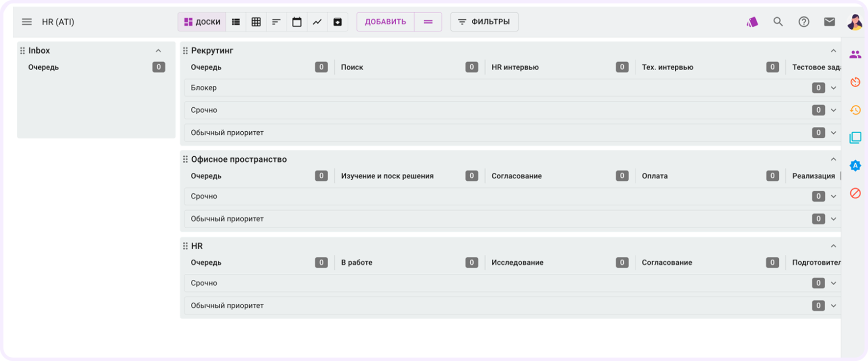
Task: Click the Офисное пространство drag handle
Action: tap(185, 159)
